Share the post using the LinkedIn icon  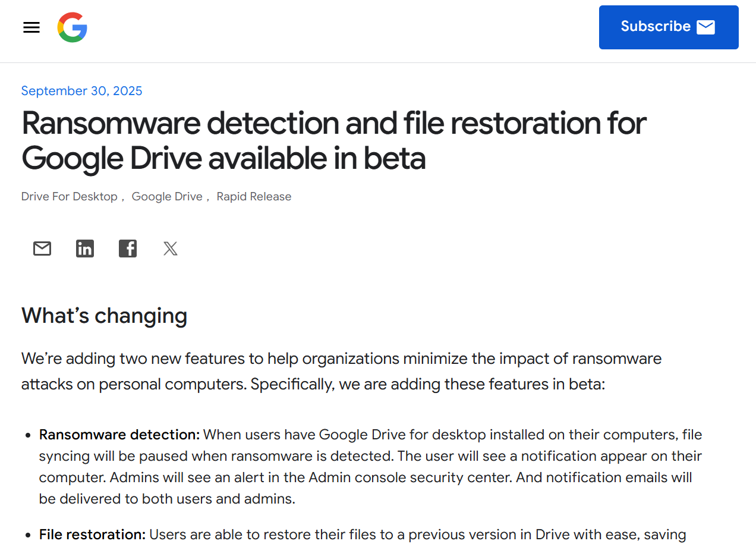84,249
